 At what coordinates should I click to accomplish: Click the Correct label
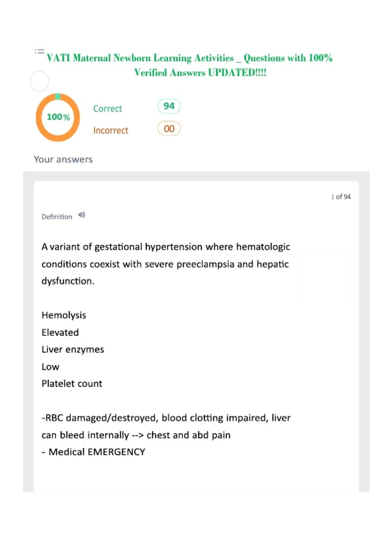coord(107,109)
